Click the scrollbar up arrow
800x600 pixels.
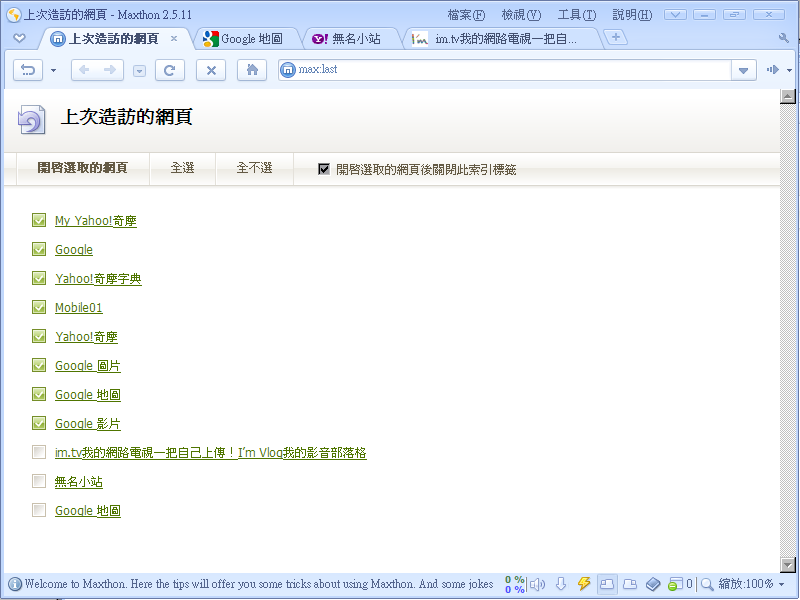[788, 96]
